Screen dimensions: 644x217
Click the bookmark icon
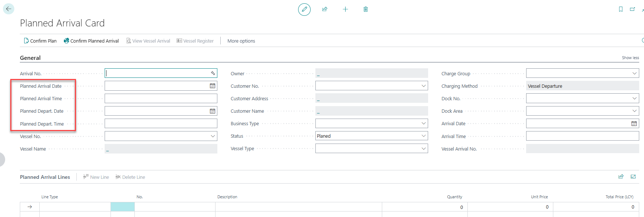click(621, 9)
